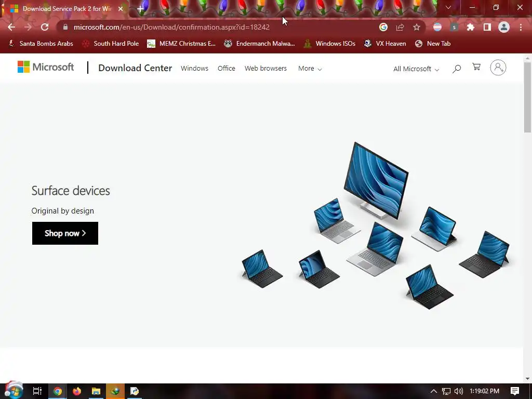Screen dimensions: 532x399
Task: Open the Action Center notifications icon
Action: tap(515, 391)
